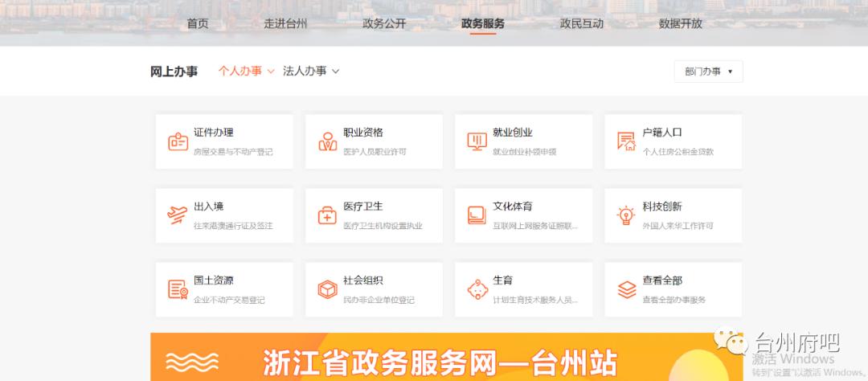Go to the 首页 nav tab
This screenshot has height=381, width=868.
tap(198, 24)
